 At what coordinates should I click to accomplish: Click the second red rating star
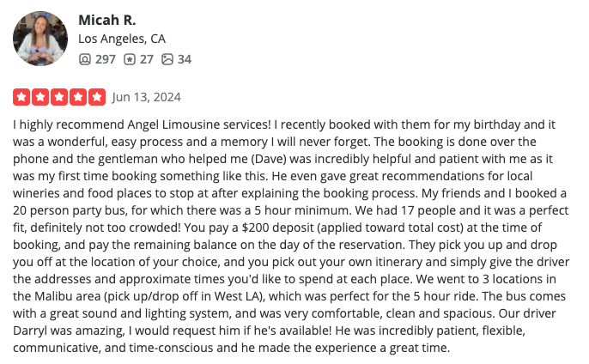[40, 97]
